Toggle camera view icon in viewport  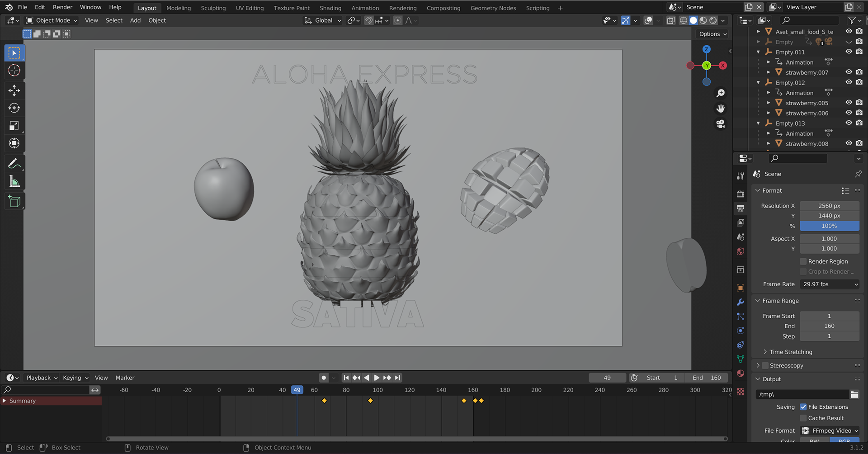(x=721, y=123)
